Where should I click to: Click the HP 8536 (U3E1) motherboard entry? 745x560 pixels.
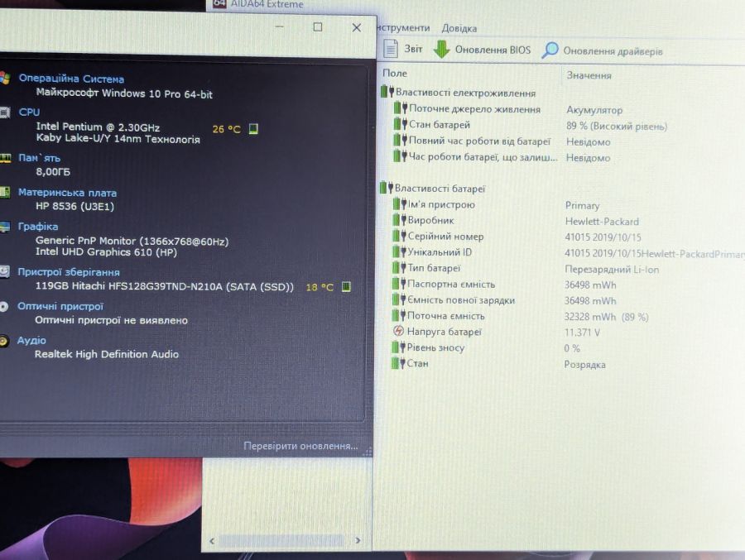click(x=74, y=206)
